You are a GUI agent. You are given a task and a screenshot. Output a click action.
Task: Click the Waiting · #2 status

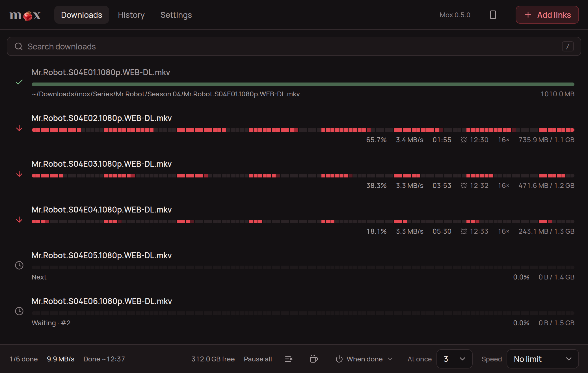[51, 323]
